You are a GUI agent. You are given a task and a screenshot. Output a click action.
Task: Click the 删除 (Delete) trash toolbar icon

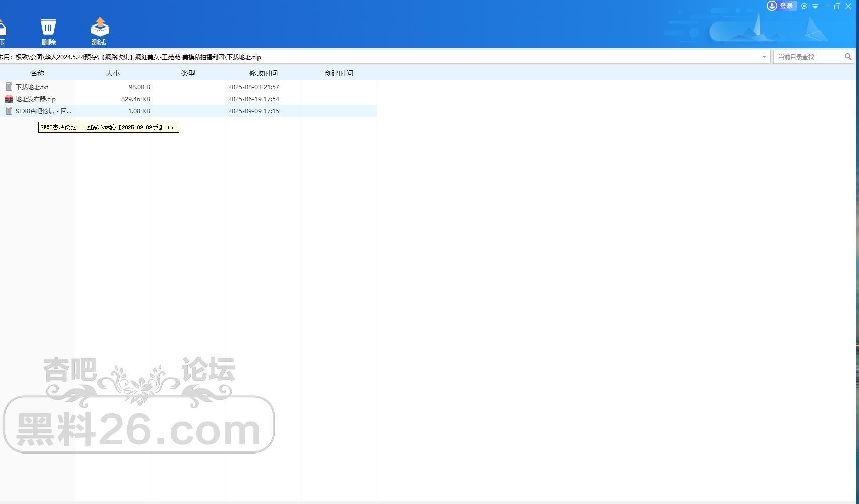(x=48, y=27)
